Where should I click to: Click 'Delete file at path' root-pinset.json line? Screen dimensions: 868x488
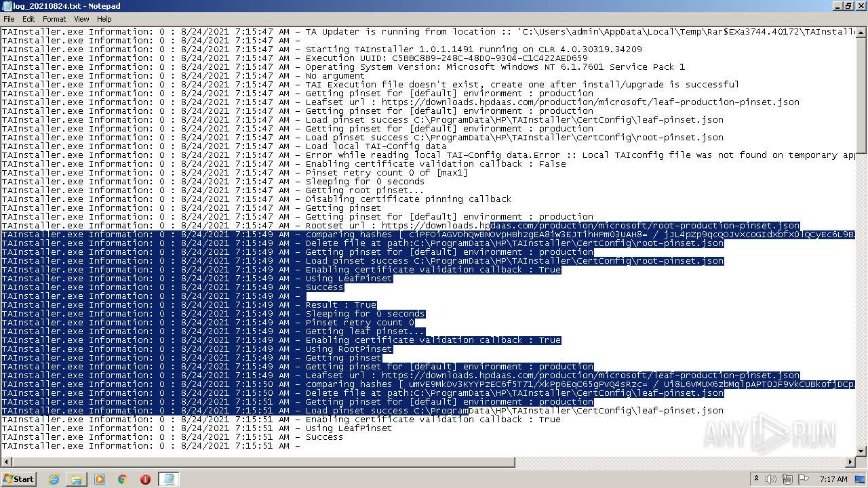[x=362, y=243]
